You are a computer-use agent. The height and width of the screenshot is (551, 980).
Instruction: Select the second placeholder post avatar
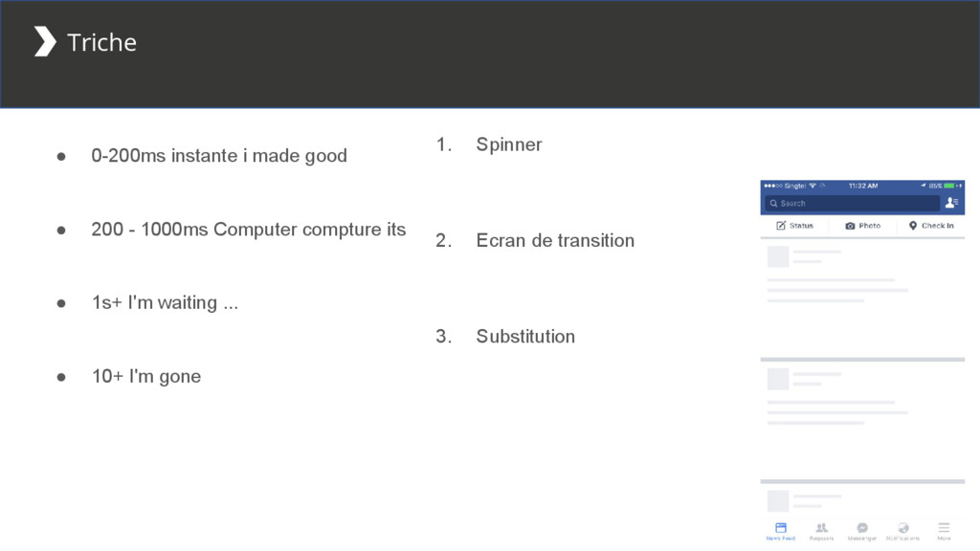(x=778, y=379)
